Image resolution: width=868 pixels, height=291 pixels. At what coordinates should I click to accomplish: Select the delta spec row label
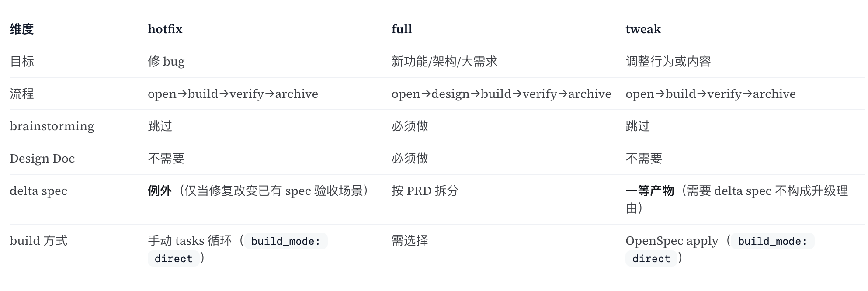(x=38, y=191)
